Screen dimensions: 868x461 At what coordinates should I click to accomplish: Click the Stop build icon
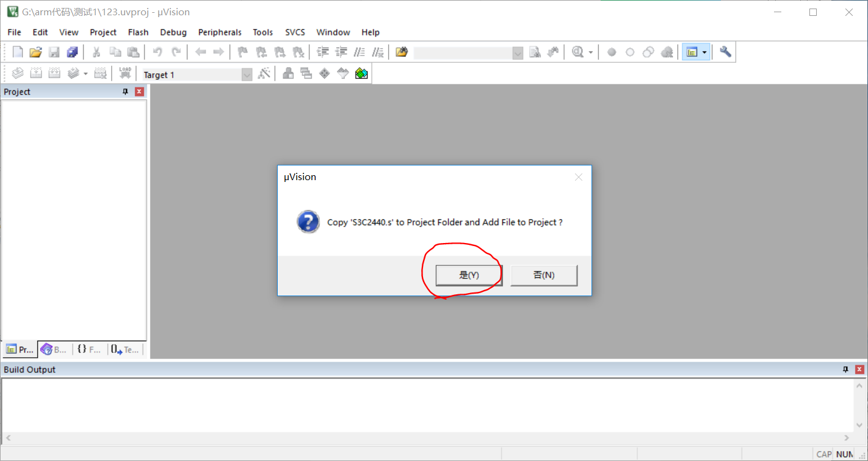tap(101, 74)
